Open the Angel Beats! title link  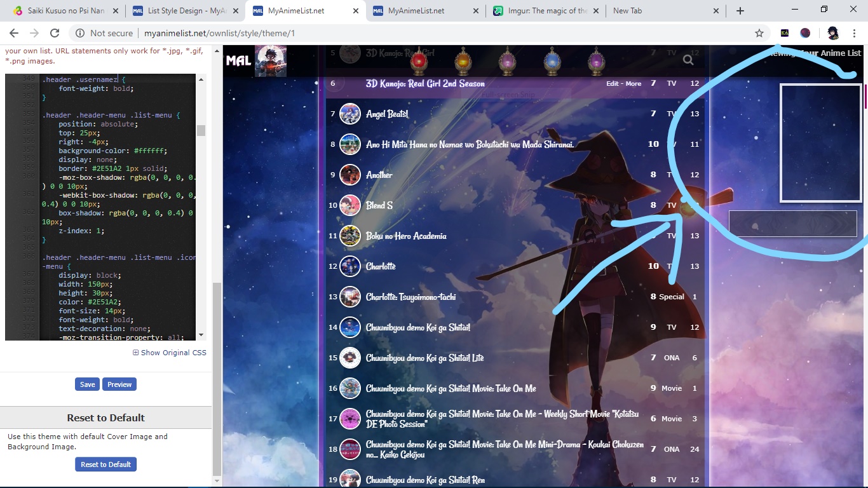coord(387,114)
